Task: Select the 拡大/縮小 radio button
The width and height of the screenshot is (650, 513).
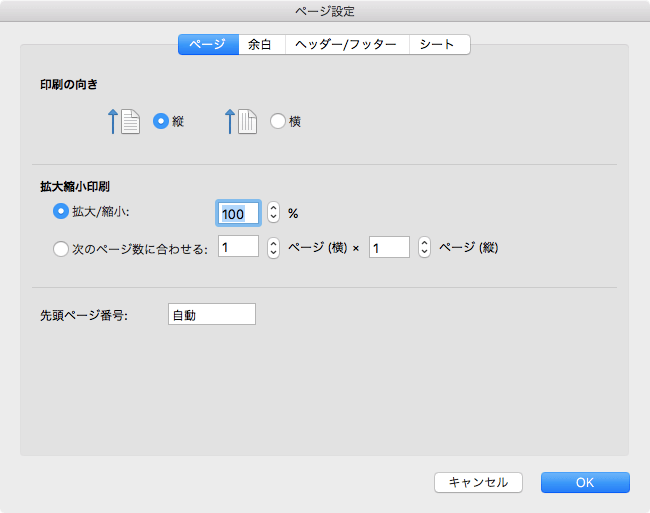Action: (x=59, y=212)
